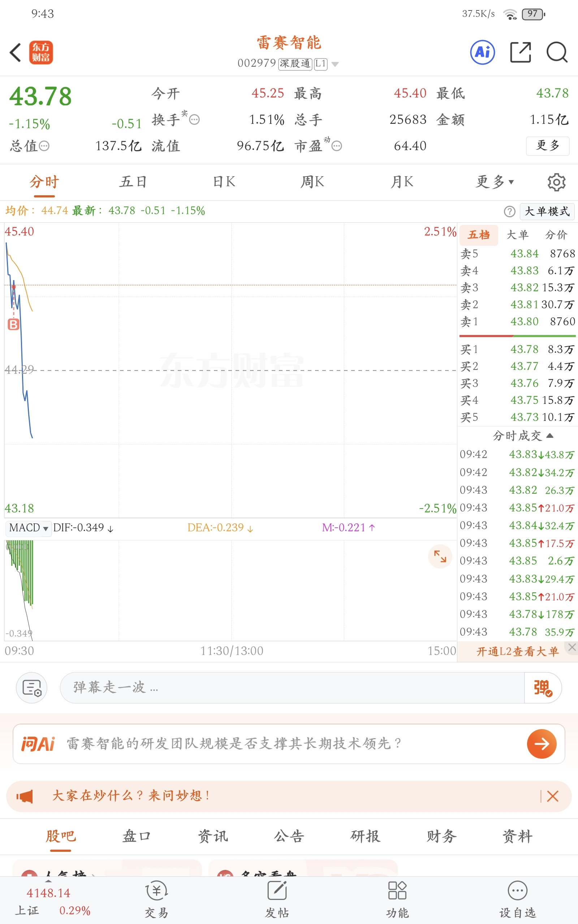
Task: Select the 卖1 43.80 order row
Action: (518, 322)
